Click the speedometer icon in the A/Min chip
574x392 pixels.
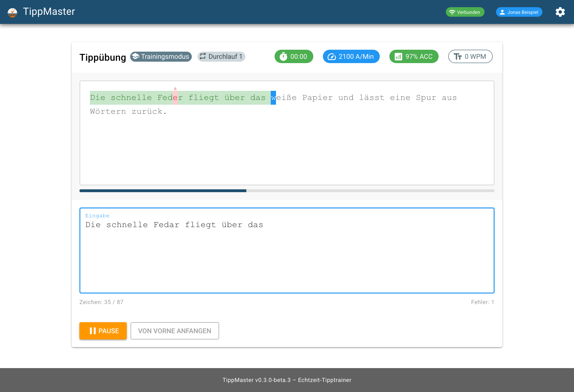point(332,57)
